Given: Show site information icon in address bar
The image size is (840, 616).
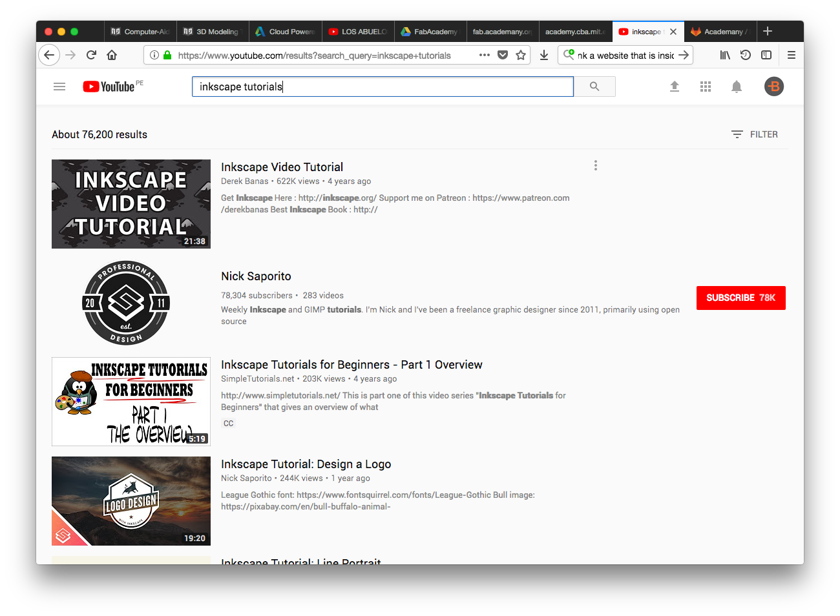Looking at the screenshot, I should click(154, 55).
